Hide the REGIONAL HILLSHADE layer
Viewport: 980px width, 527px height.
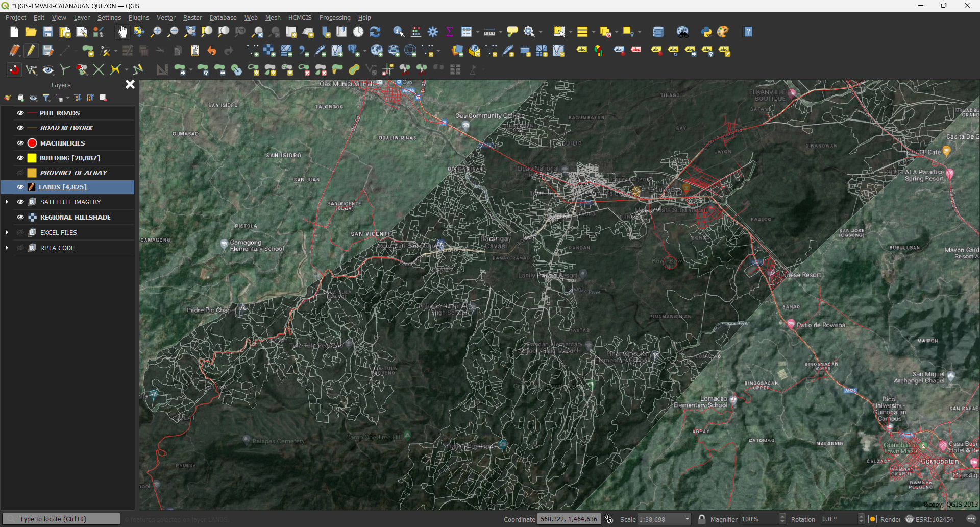tap(20, 217)
